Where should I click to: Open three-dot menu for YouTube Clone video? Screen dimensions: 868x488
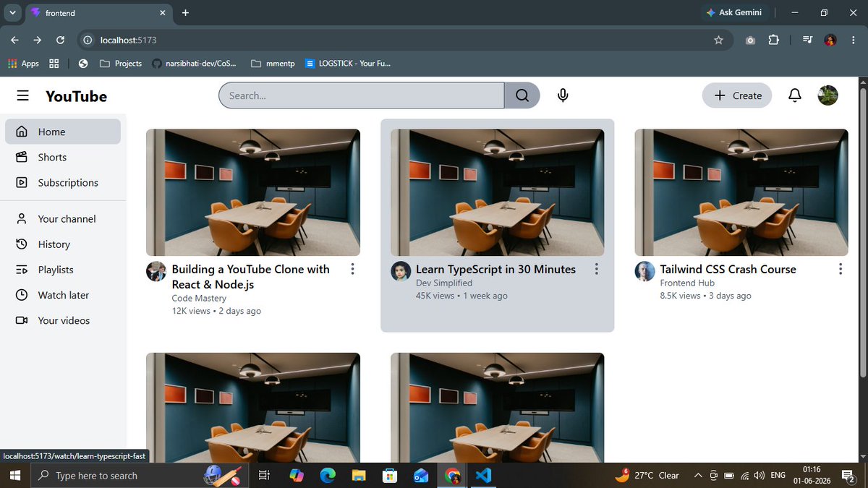pos(352,269)
